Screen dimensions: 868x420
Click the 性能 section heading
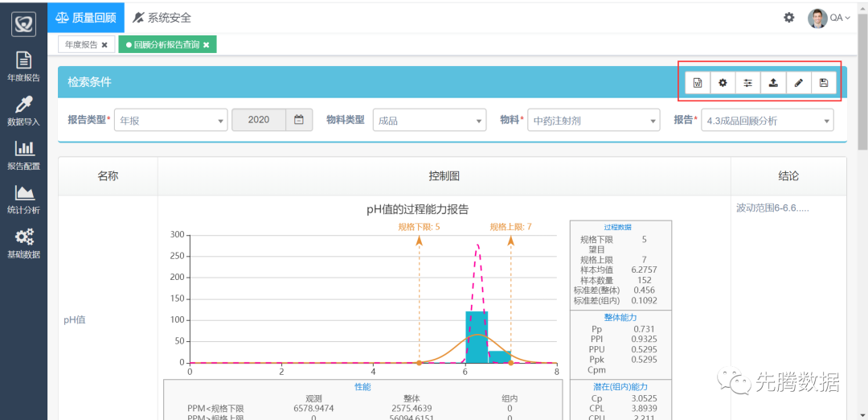[x=362, y=387]
